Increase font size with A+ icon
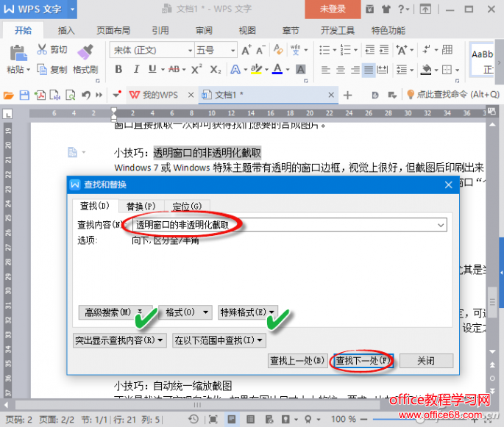The width and height of the screenshot is (504, 427). pos(246,50)
